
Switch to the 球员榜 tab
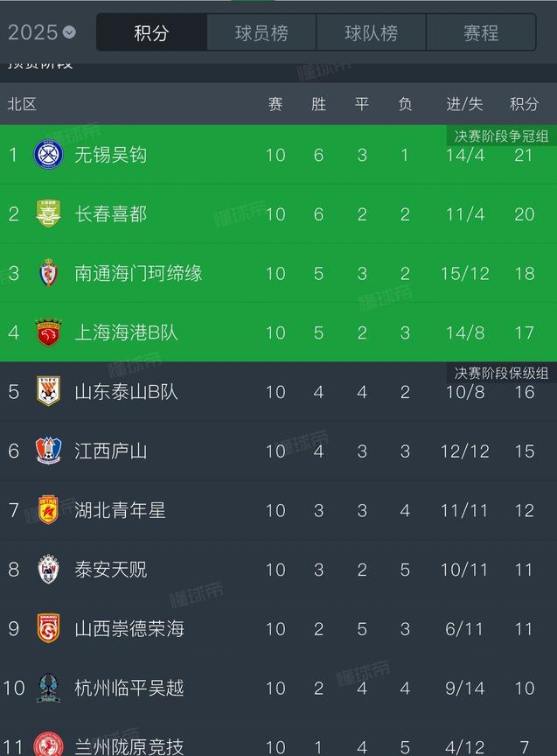coord(261,32)
